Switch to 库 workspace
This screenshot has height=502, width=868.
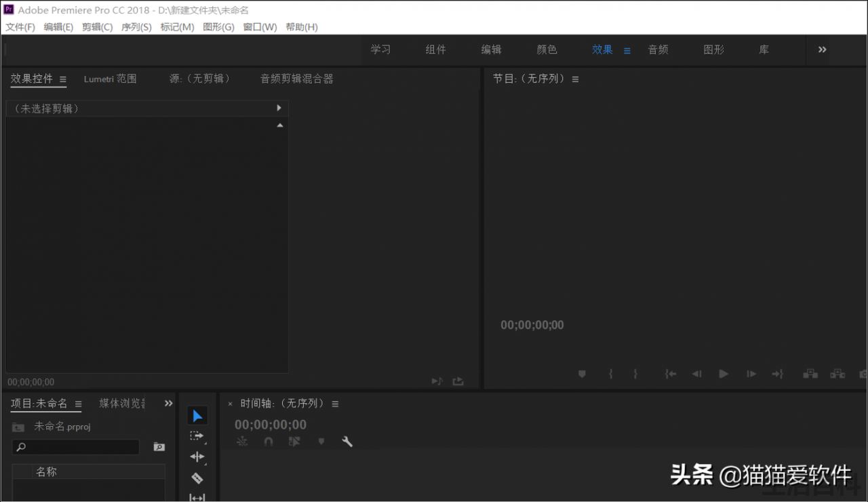click(764, 50)
